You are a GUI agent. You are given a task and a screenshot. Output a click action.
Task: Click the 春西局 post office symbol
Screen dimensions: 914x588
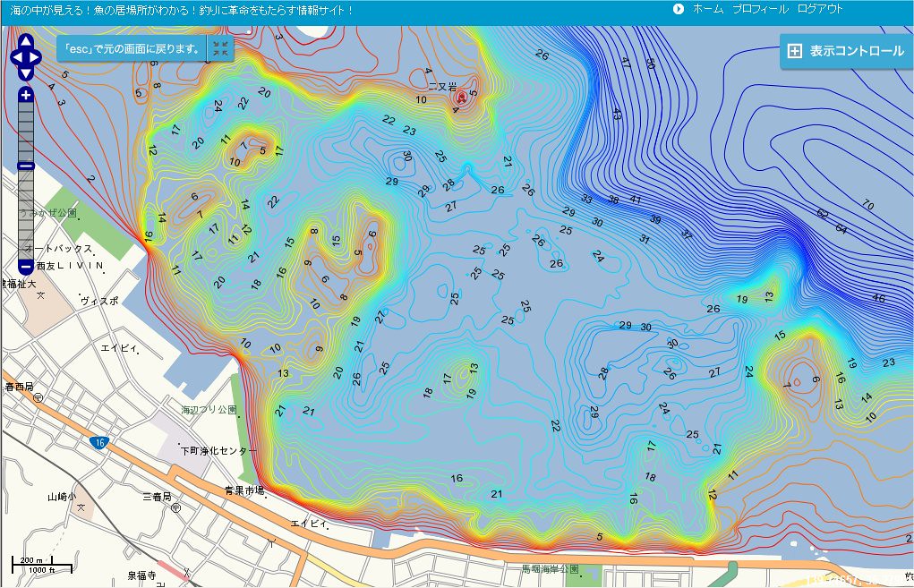[38, 398]
